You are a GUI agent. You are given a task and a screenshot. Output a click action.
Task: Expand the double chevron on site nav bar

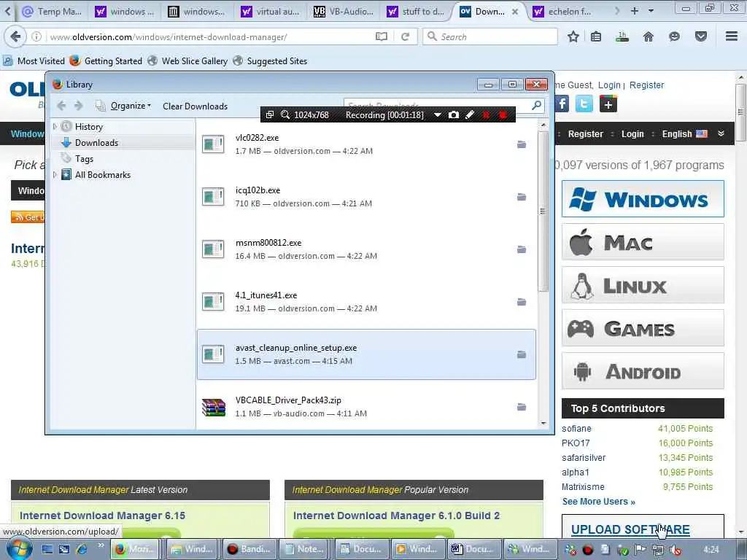pyautogui.click(x=721, y=134)
